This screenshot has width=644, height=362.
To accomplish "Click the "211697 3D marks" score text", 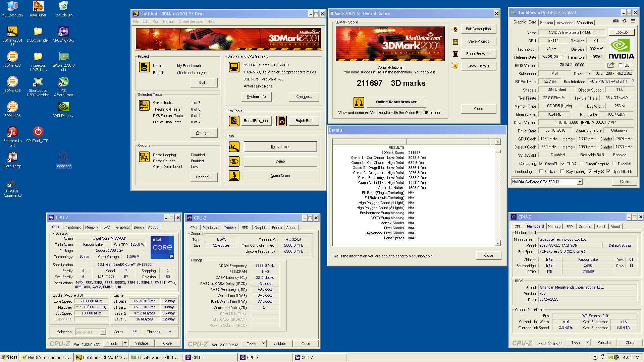I will tap(391, 83).
